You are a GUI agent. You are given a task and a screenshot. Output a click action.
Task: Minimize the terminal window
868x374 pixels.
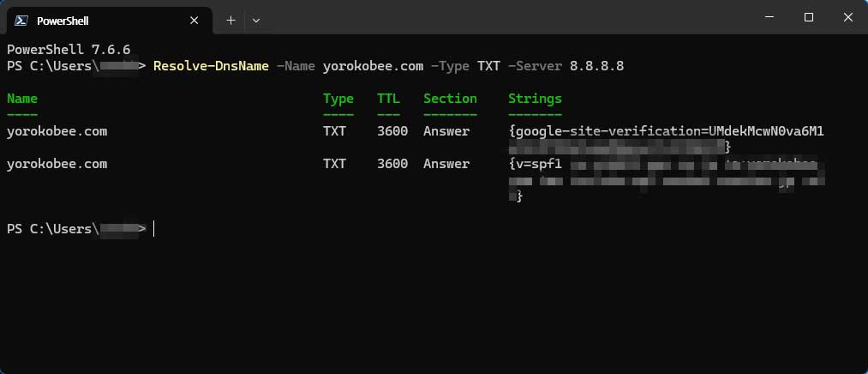coord(769,18)
